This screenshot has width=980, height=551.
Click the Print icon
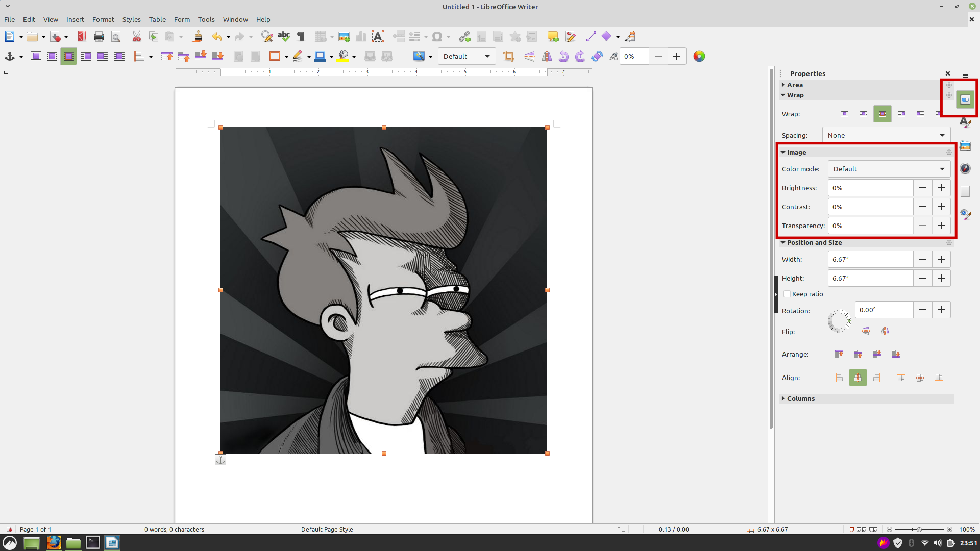[x=99, y=37]
